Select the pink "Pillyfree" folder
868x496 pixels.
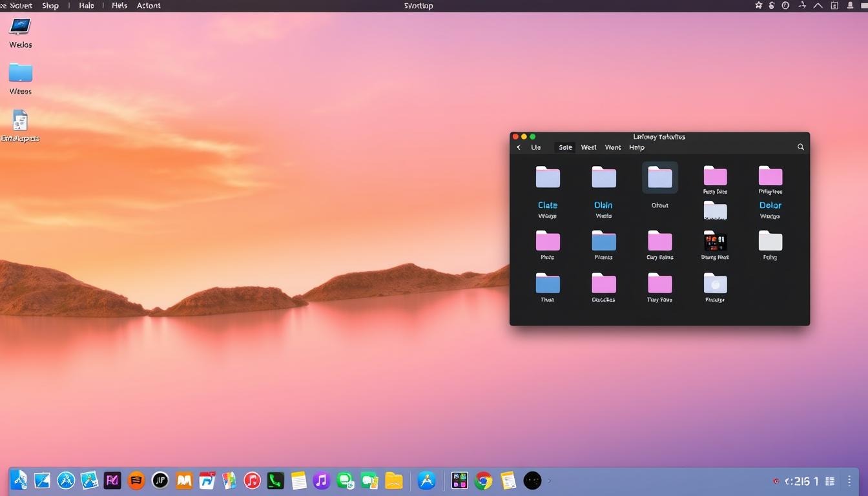tap(770, 176)
